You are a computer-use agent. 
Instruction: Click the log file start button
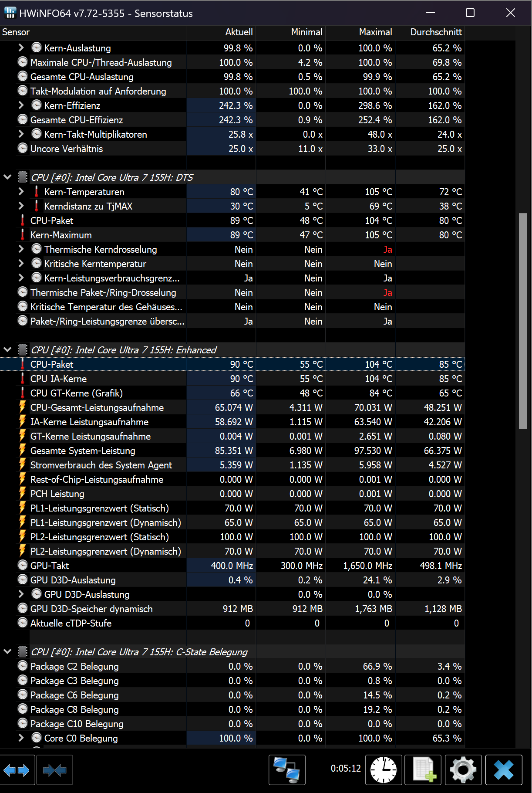coord(423,770)
